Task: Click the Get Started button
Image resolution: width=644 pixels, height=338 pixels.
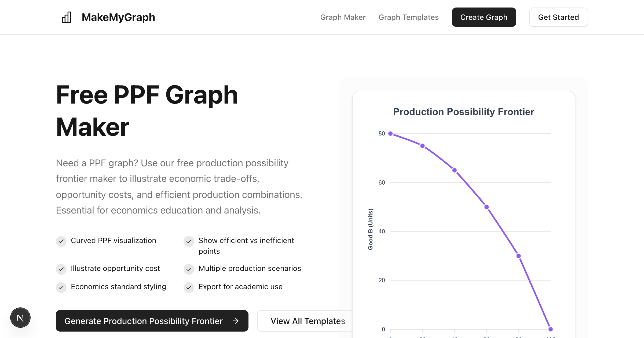Action: tap(558, 17)
